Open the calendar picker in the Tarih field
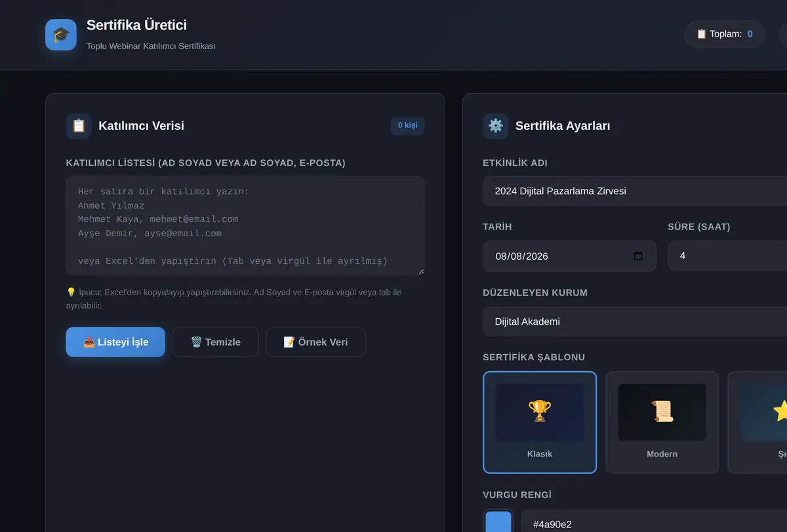The height and width of the screenshot is (532, 787). click(638, 256)
